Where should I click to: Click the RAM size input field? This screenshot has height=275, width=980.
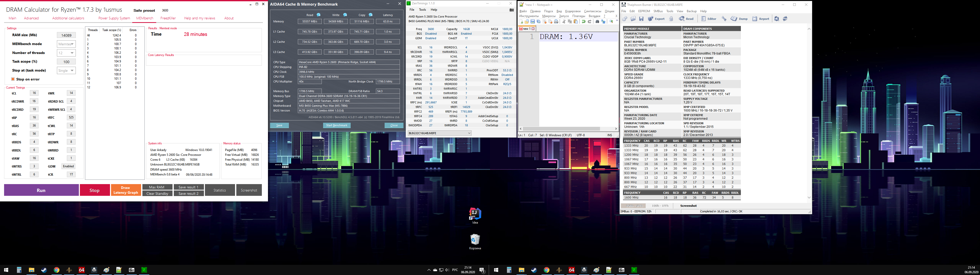coord(66,35)
